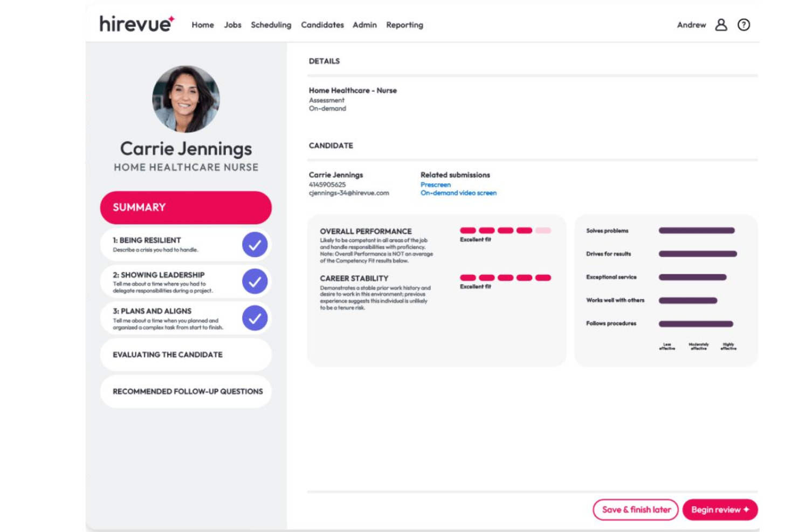Open the Prescreen related submission link
Image resolution: width=798 pixels, height=532 pixels.
435,184
